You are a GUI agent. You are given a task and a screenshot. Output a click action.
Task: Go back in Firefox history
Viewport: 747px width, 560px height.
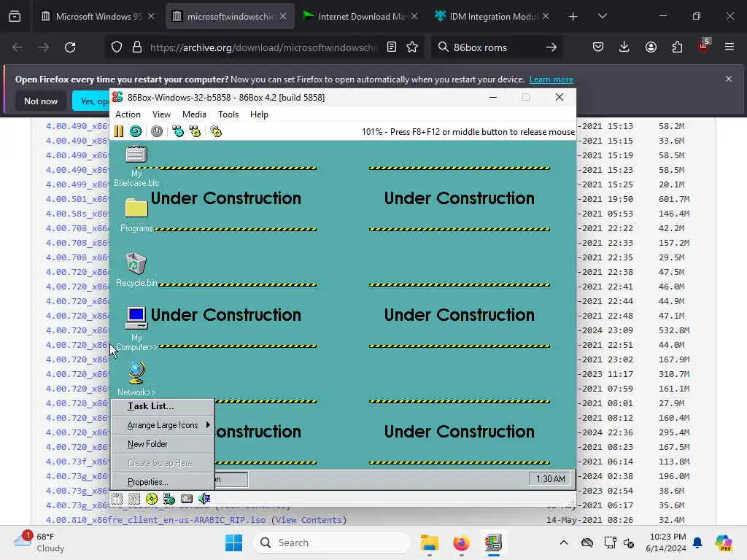(x=18, y=47)
